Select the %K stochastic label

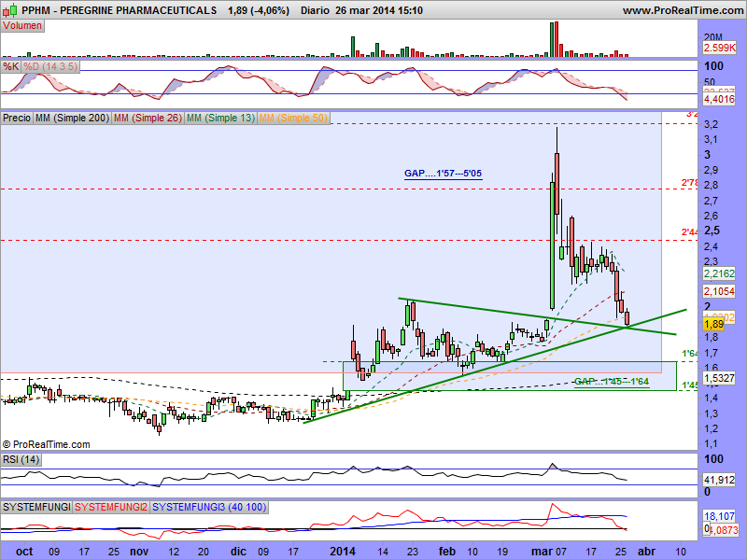click(x=11, y=67)
